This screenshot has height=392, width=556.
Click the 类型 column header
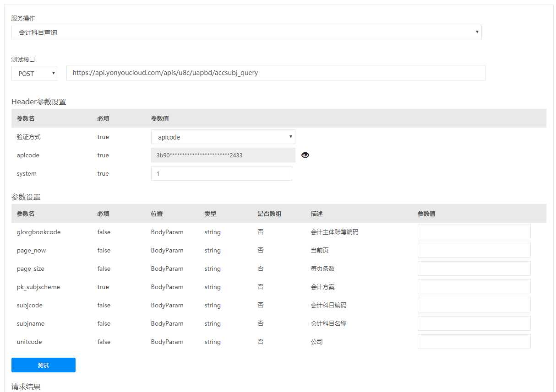coord(210,214)
